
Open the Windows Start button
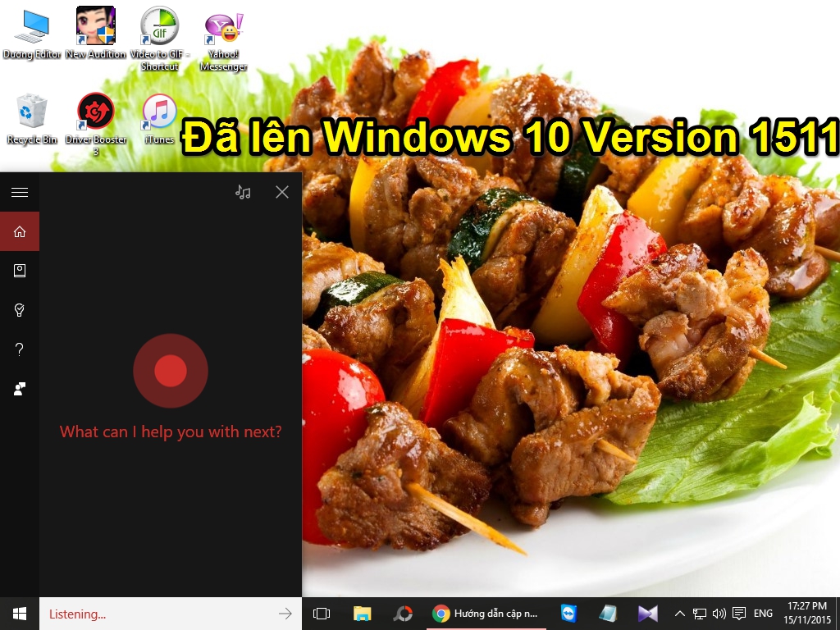pyautogui.click(x=20, y=614)
